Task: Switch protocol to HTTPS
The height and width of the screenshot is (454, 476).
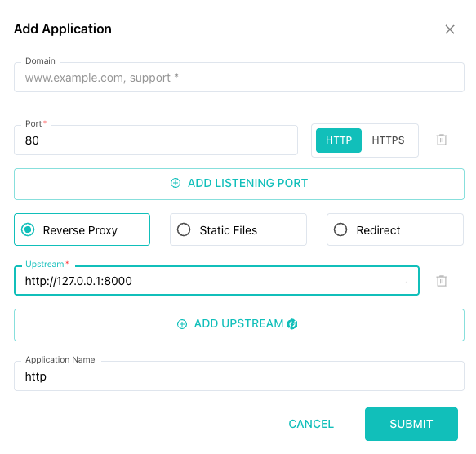Action: point(388,140)
